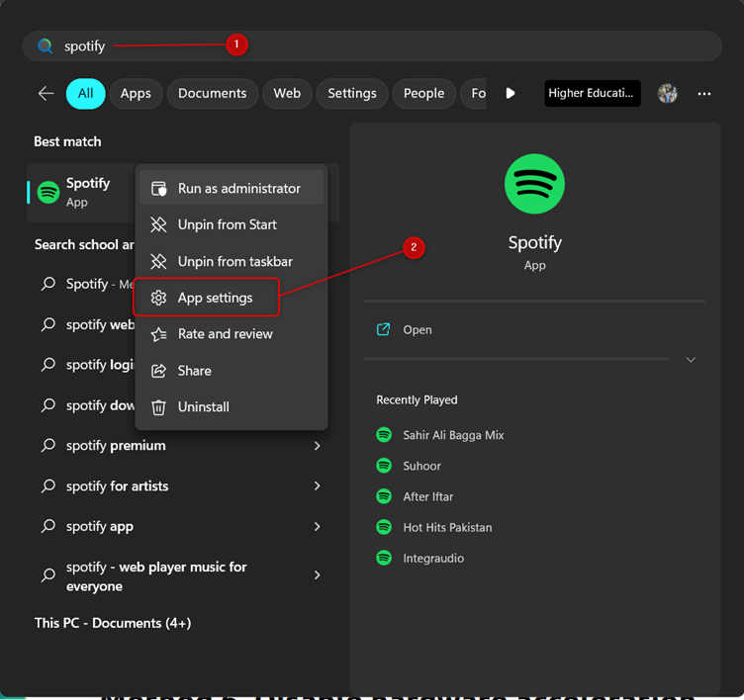Choose Unpin from Start
Image resolution: width=744 pixels, height=700 pixels.
pos(232,224)
